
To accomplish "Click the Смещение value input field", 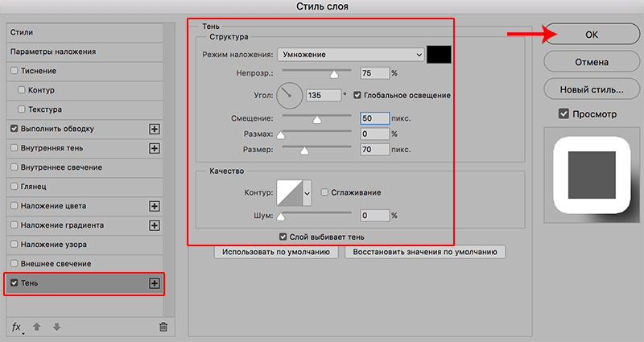I will [x=374, y=118].
